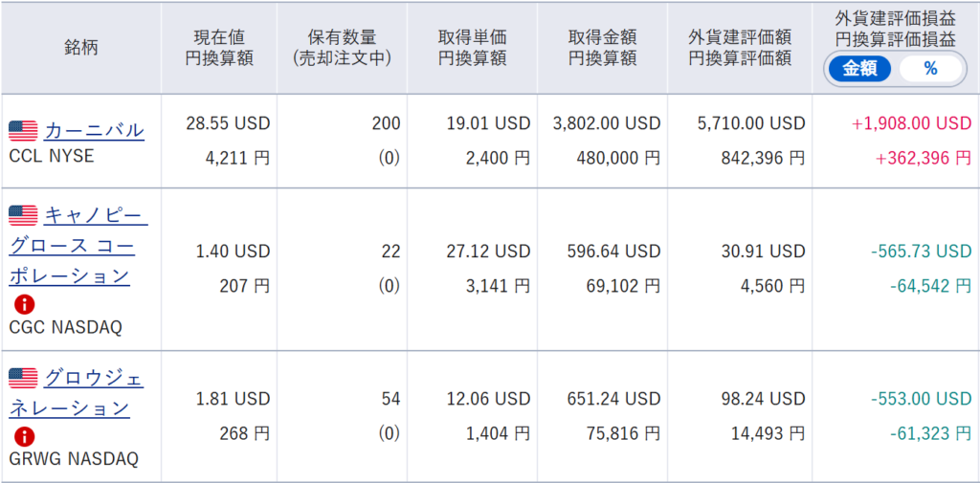Click the CCL NYSE ticker text
Viewport: 980px width, 483px height.
tap(52, 155)
